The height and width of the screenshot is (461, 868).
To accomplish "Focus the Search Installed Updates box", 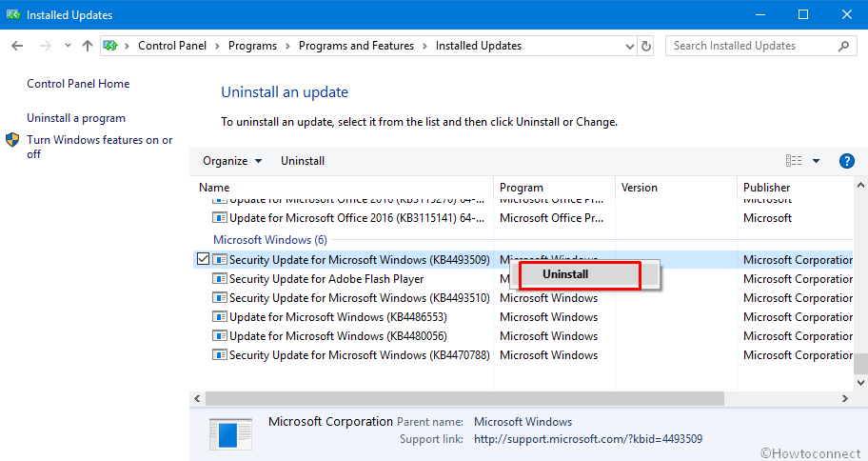I will (x=761, y=46).
